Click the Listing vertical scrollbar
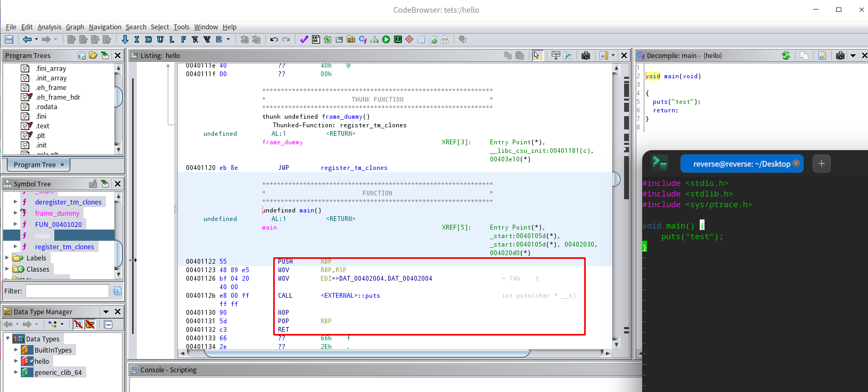868x392 pixels. [x=616, y=206]
